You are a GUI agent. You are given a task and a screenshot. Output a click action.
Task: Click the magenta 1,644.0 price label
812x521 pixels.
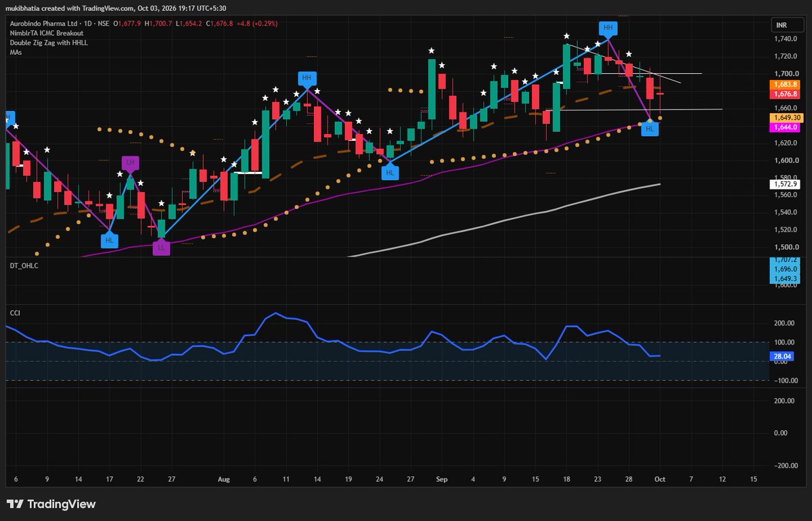click(x=784, y=127)
